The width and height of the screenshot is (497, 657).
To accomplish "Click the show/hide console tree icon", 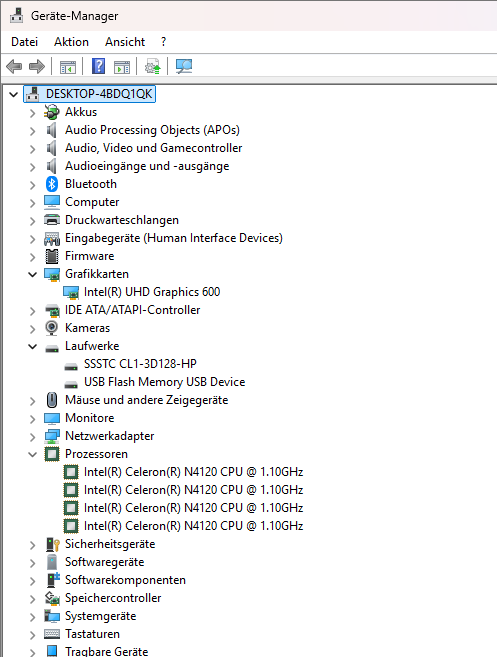I will tap(68, 67).
